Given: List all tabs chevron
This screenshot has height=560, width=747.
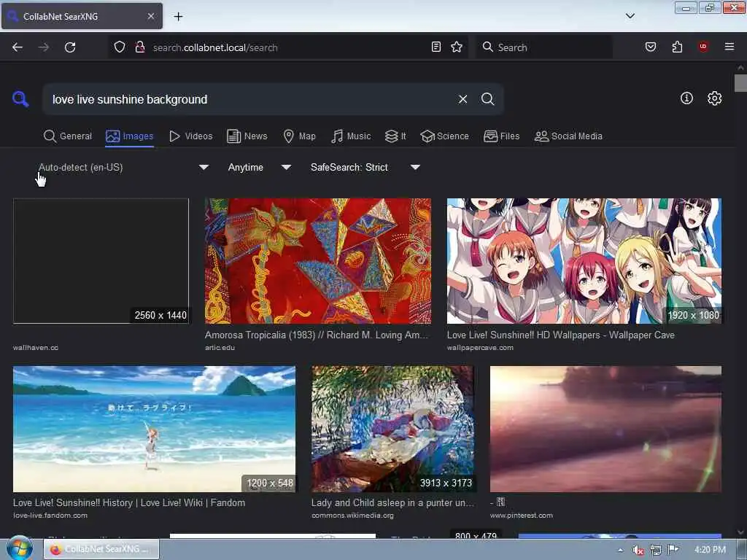Looking at the screenshot, I should [x=630, y=16].
